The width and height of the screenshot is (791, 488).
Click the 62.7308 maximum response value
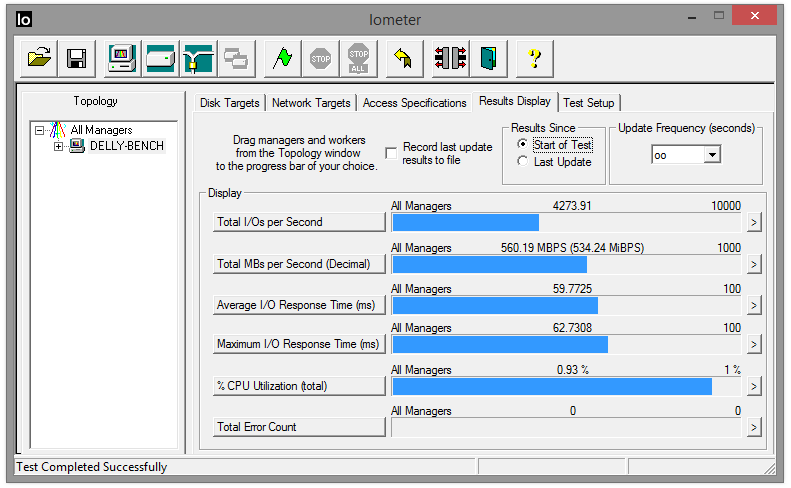pyautogui.click(x=572, y=328)
